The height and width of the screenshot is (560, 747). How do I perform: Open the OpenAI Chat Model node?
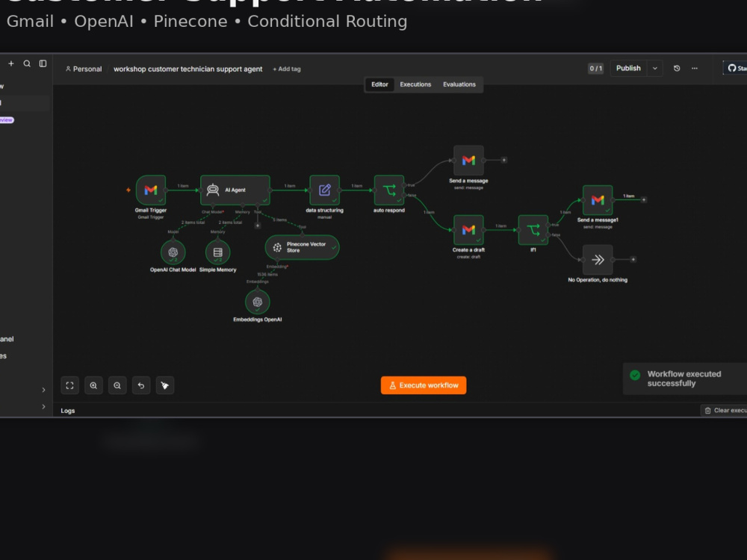173,252
